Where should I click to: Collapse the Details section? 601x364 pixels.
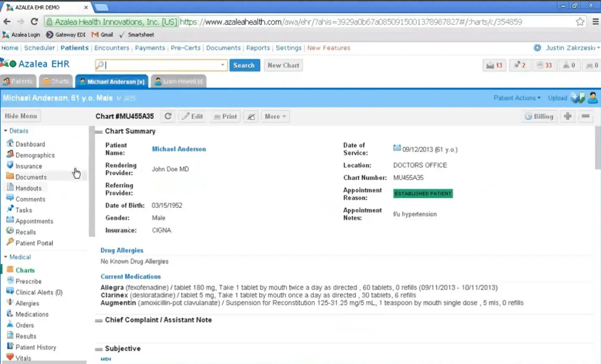point(6,131)
